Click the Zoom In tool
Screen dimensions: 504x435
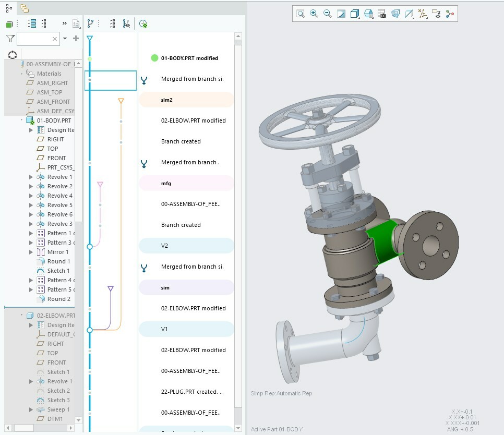(x=314, y=14)
